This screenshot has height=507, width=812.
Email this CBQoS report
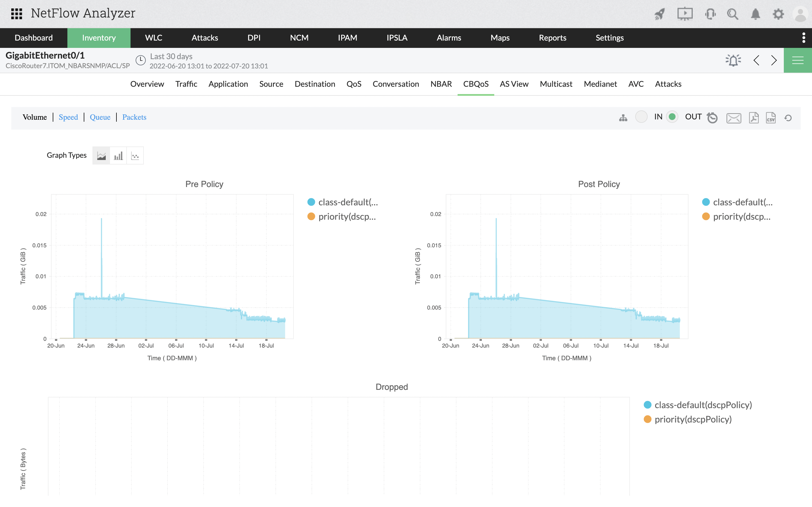tap(734, 118)
